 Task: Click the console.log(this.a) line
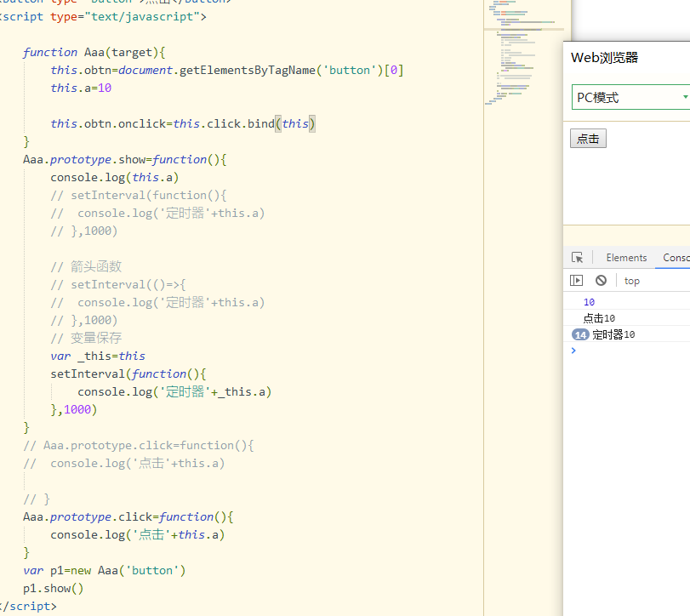(114, 177)
